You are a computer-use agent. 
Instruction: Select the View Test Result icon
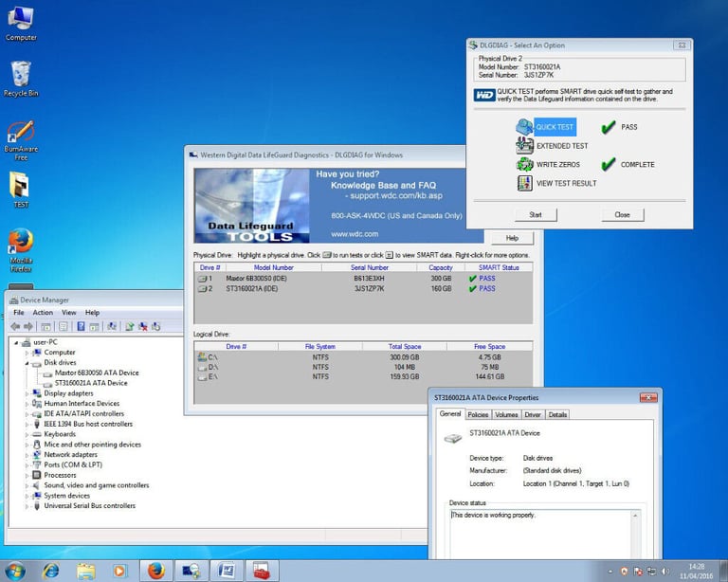coord(524,183)
